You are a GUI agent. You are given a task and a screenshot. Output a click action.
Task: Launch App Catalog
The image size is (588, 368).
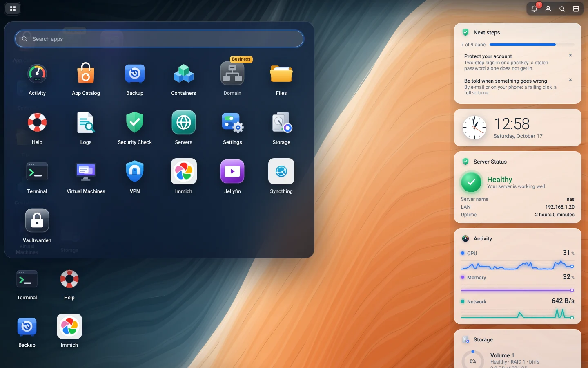[86, 80]
